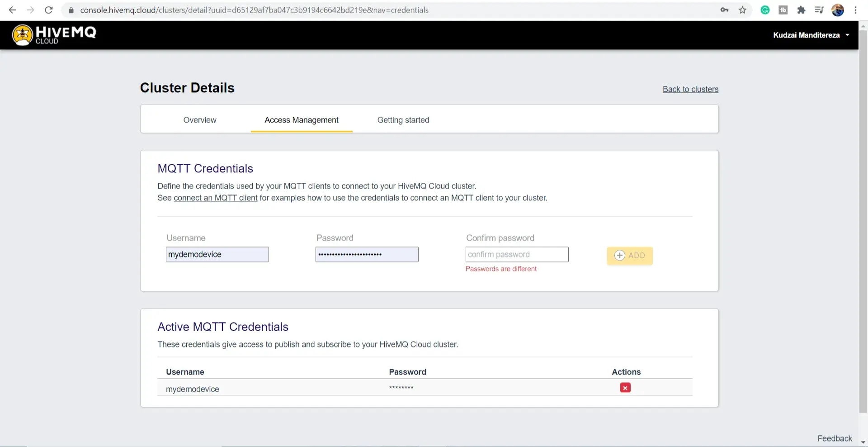The image size is (868, 447).
Task: Open the connect an MQTT client link
Action: tap(216, 198)
